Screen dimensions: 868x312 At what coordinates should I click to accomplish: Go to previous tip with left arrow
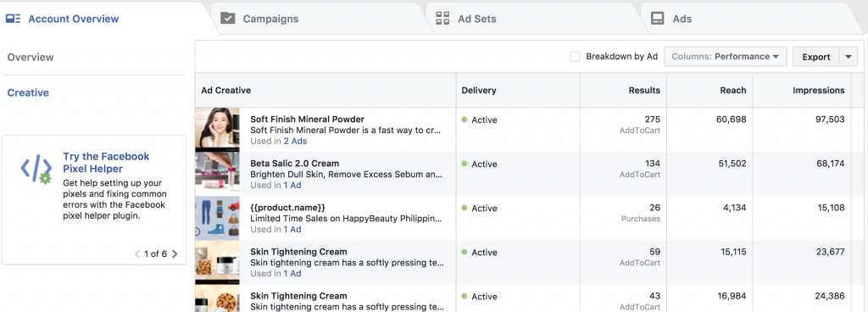pyautogui.click(x=137, y=253)
